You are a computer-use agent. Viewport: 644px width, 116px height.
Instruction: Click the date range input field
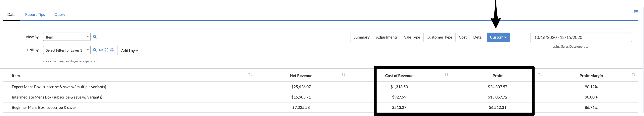(x=580, y=37)
